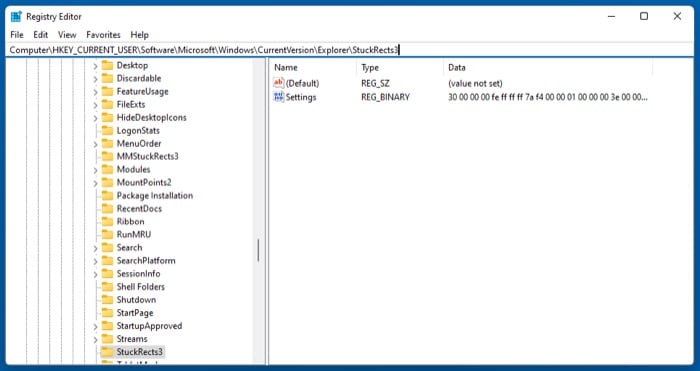Click the SearchPlatform folder icon
700x371 pixels.
tap(107, 260)
